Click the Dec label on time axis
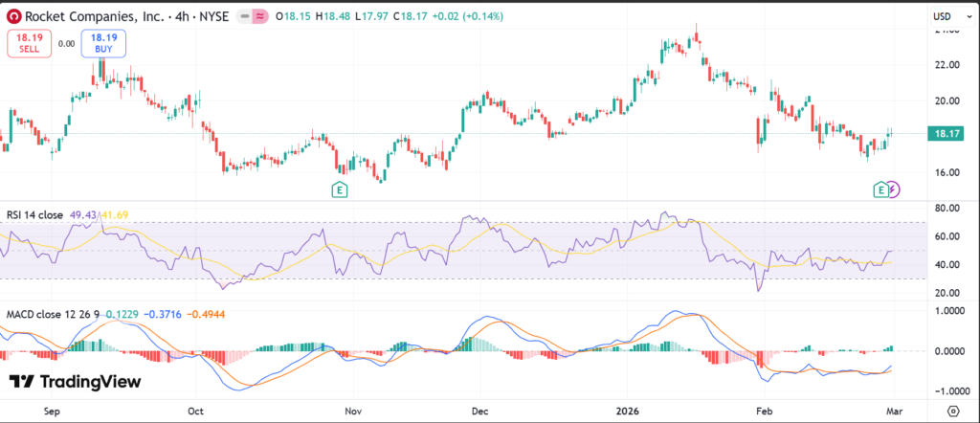 click(x=479, y=410)
